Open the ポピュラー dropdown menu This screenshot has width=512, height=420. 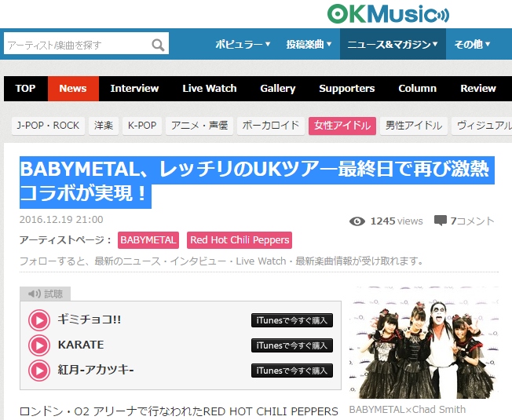pos(243,44)
